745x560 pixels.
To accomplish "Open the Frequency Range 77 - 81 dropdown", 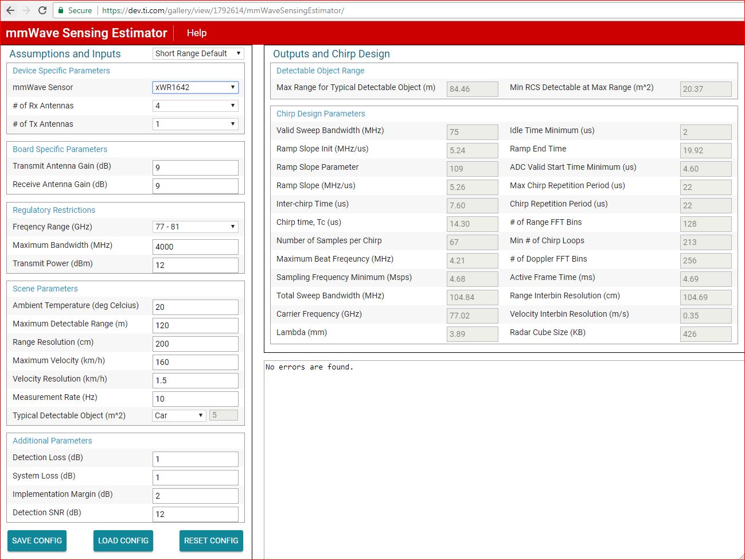I will [196, 227].
